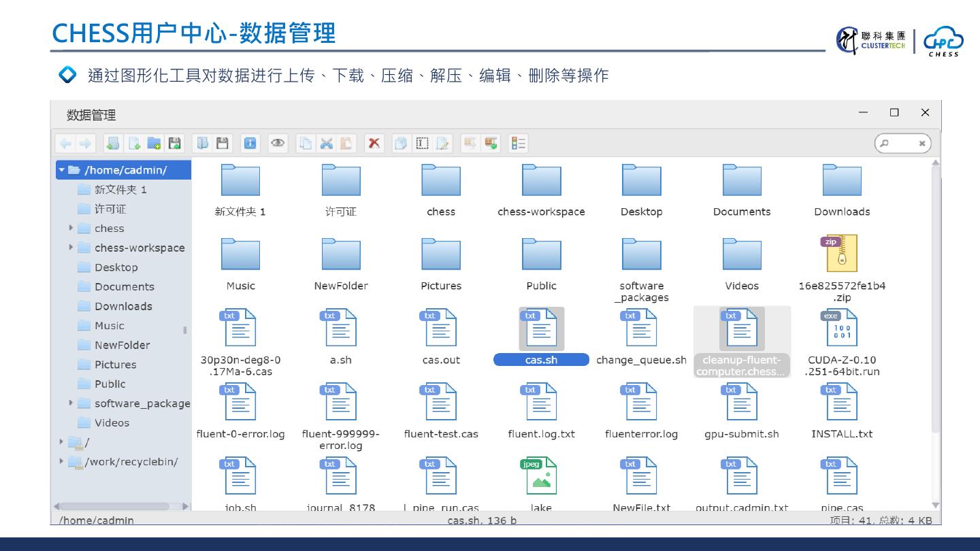
Task: Clear the search box with the x button
Action: click(x=921, y=144)
